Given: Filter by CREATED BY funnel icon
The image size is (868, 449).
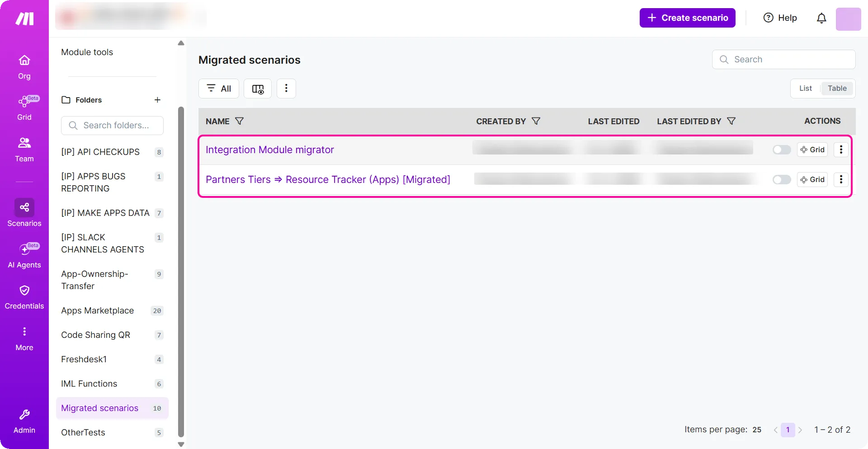Looking at the screenshot, I should click(536, 121).
